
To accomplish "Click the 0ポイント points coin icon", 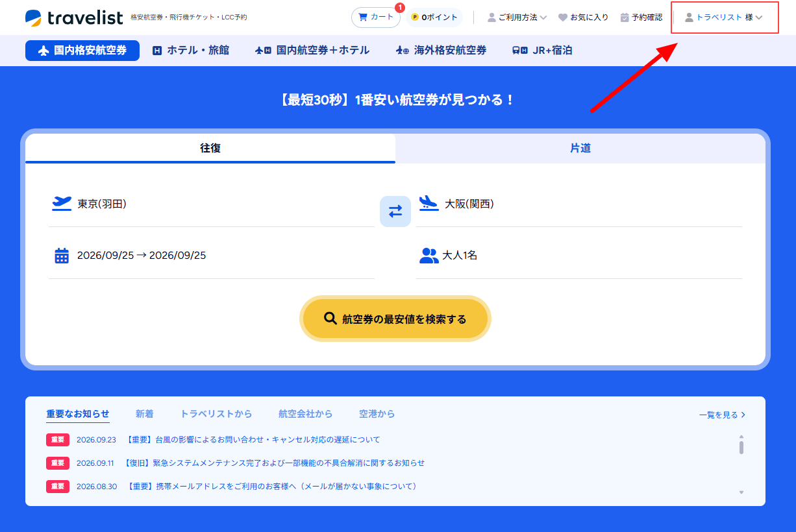I will (x=415, y=18).
